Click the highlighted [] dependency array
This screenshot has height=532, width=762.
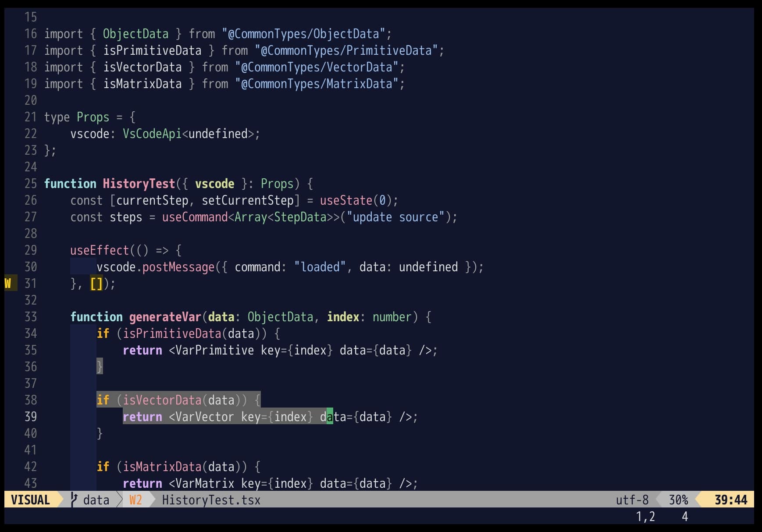pos(96,284)
